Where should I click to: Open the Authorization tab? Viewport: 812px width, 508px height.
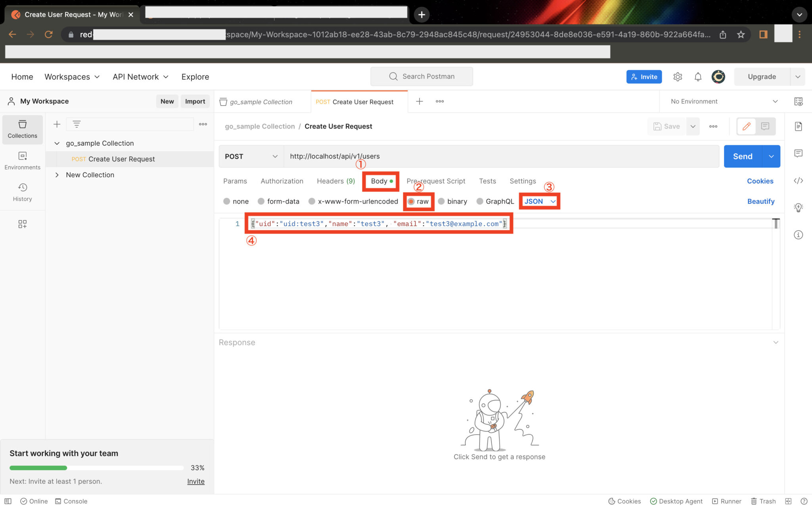[282, 181]
